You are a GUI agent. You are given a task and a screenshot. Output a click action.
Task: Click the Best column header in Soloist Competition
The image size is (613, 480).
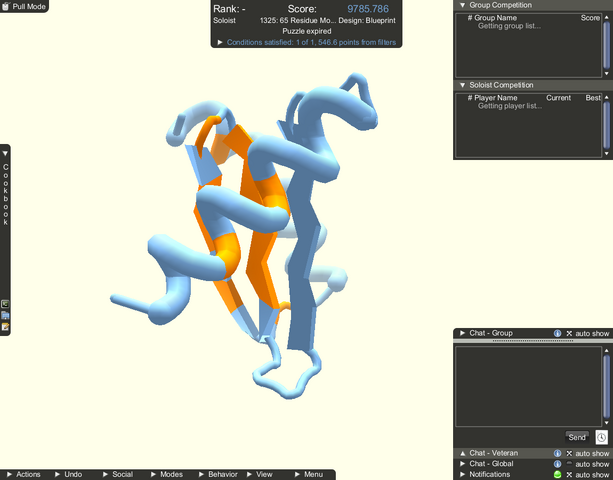pos(593,98)
